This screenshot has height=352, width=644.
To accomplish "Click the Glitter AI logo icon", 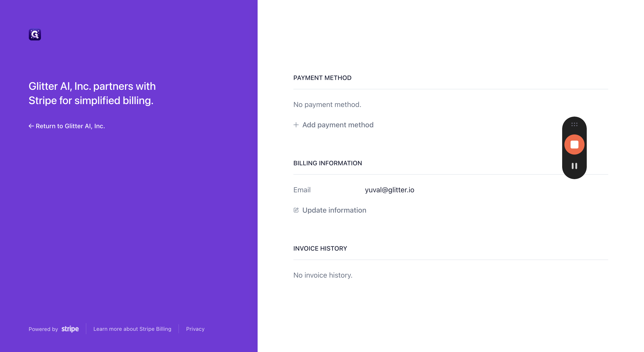I will (35, 34).
